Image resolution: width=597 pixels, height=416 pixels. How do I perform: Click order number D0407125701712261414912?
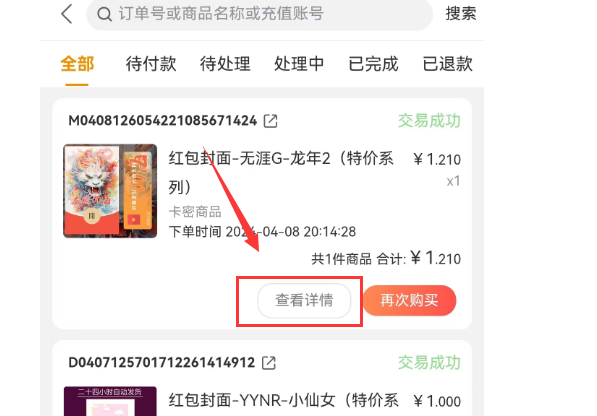click(x=161, y=363)
